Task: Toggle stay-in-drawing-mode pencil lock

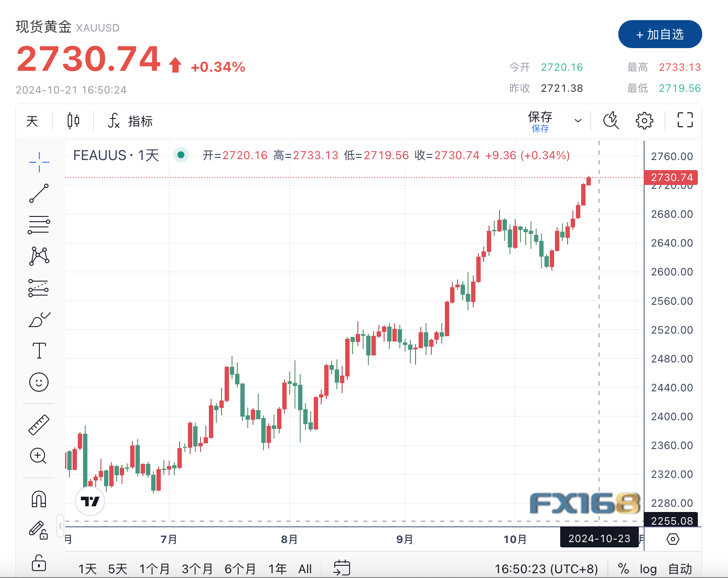Action: 38,530
